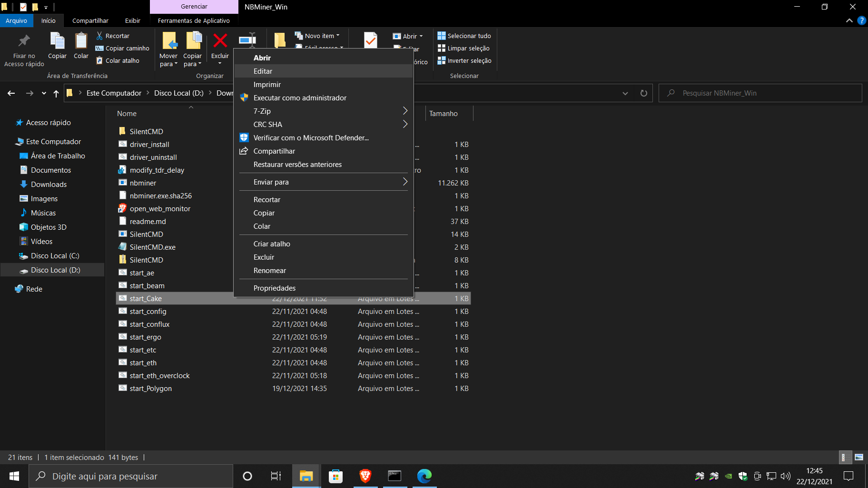Switch to the Compartilhar ribbon tab
The height and width of the screenshot is (488, 868).
click(x=90, y=20)
